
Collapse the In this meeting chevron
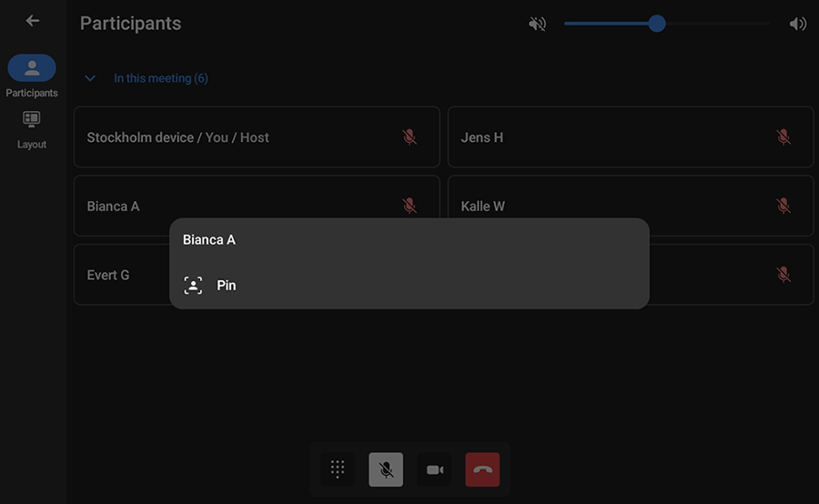tap(90, 78)
